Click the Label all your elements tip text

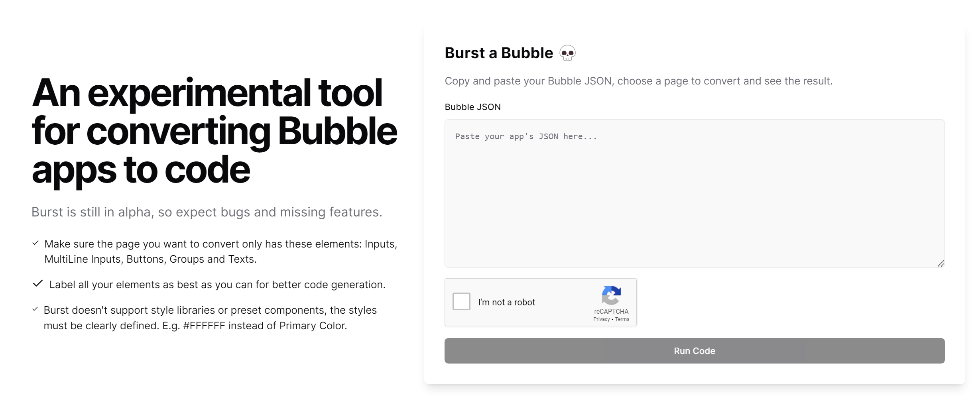coord(217,285)
